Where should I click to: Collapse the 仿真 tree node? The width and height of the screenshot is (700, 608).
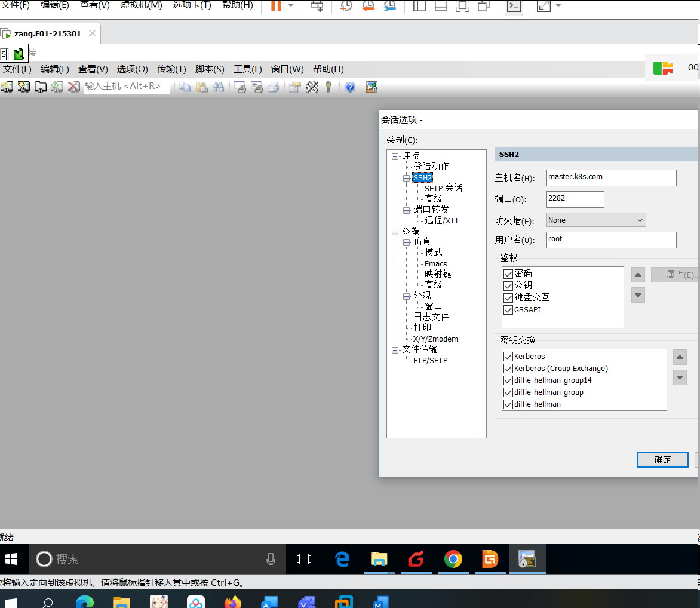406,242
